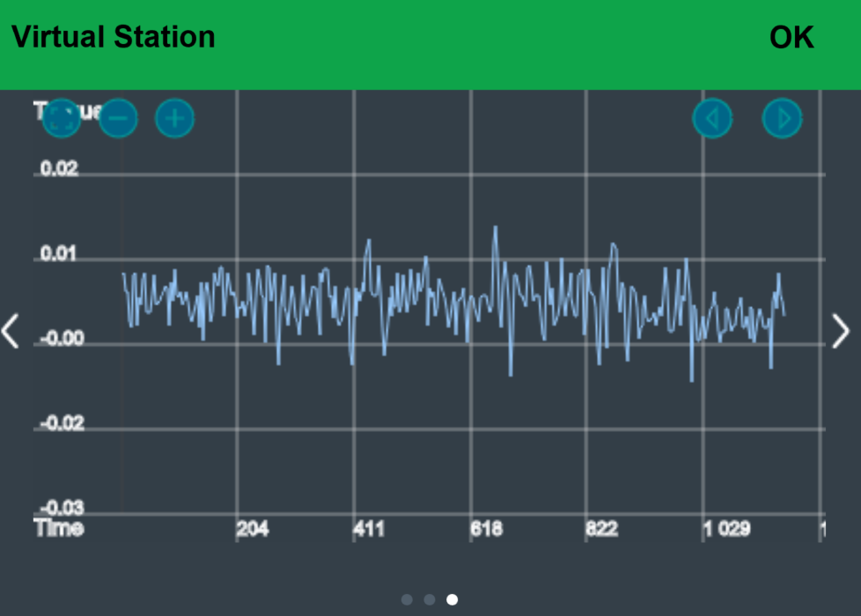The height and width of the screenshot is (616, 861).
Task: Click the Time axis label
Action: click(58, 528)
